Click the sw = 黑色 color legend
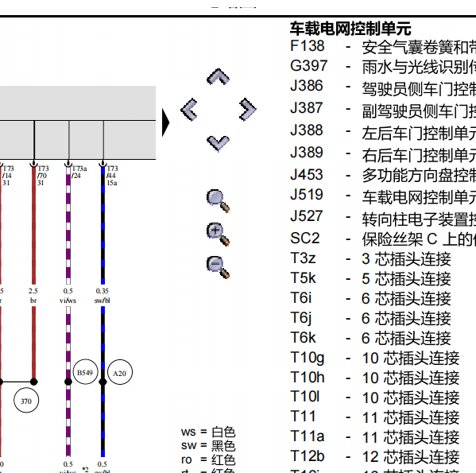The width and height of the screenshot is (476, 473). [208, 446]
